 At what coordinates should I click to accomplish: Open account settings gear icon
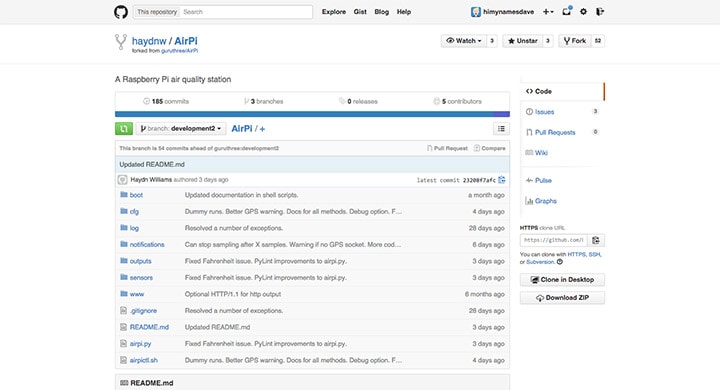click(x=583, y=12)
